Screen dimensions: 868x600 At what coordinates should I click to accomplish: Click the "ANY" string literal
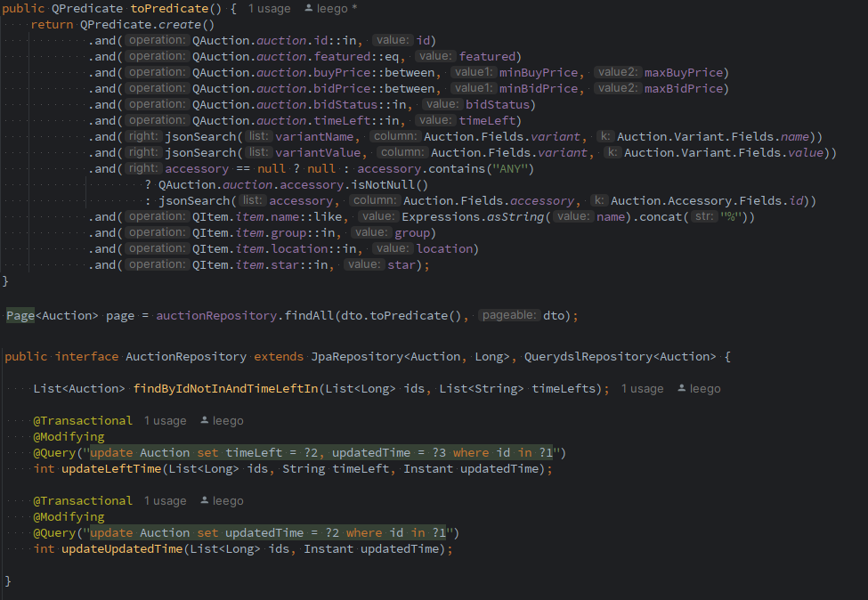pyautogui.click(x=509, y=169)
